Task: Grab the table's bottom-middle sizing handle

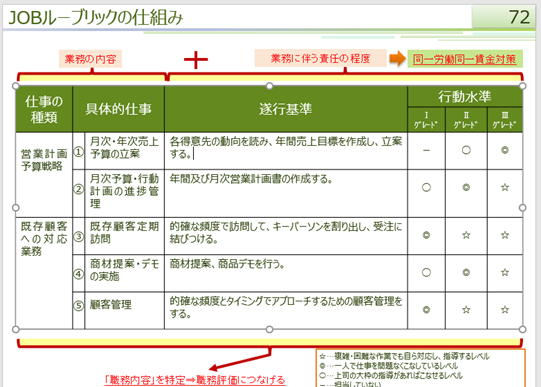Action: [269, 329]
